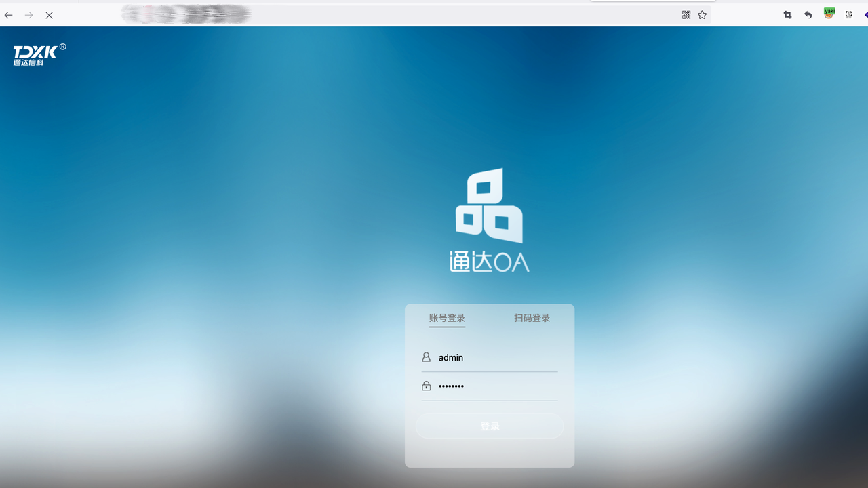This screenshot has height=488, width=868.
Task: Click the user icon beside admin
Action: [x=426, y=357]
